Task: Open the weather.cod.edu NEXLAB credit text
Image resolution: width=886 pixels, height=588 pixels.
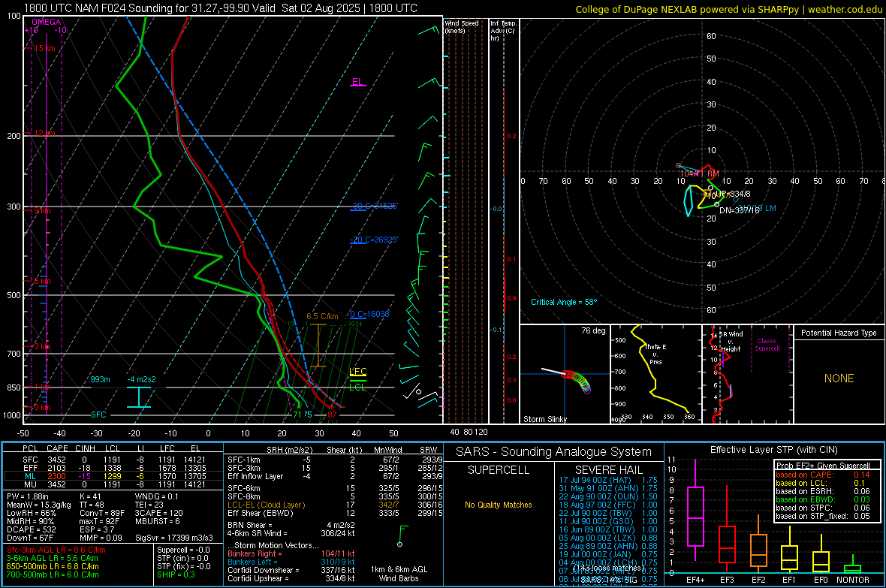Action: coord(728,9)
